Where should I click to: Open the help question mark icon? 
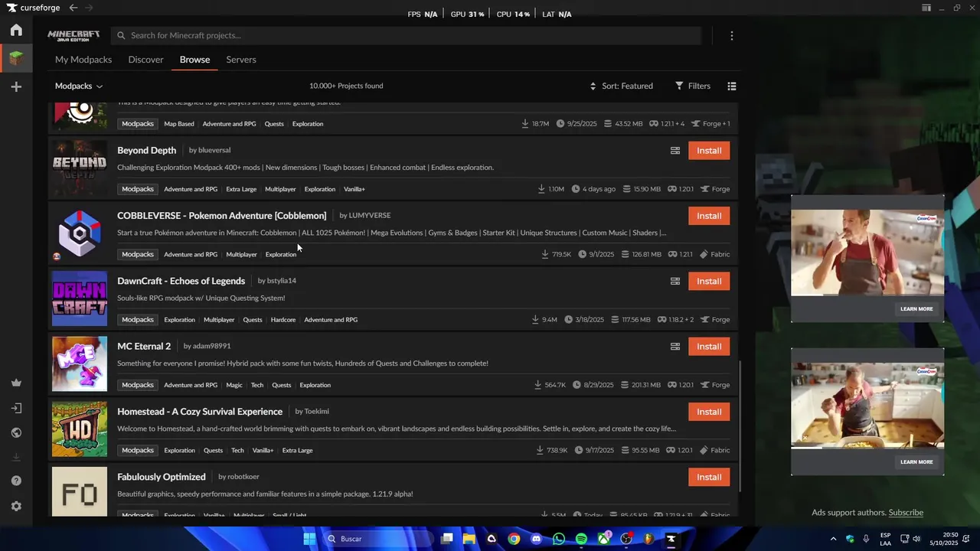[16, 481]
